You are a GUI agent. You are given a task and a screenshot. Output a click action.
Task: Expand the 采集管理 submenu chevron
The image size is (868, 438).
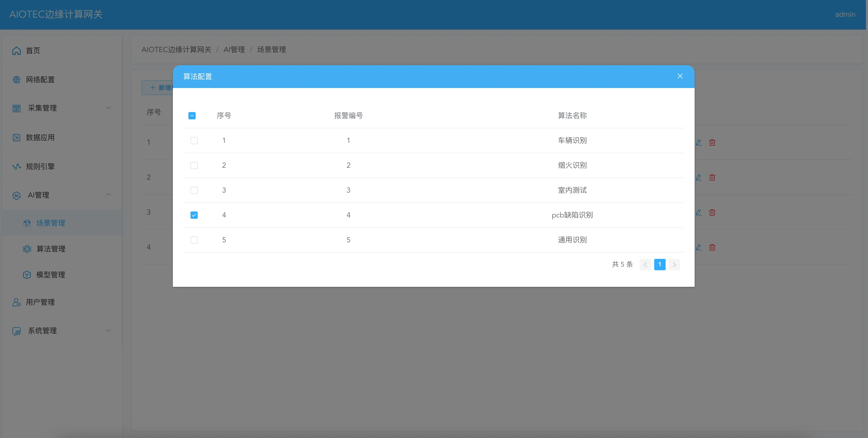pyautogui.click(x=108, y=108)
